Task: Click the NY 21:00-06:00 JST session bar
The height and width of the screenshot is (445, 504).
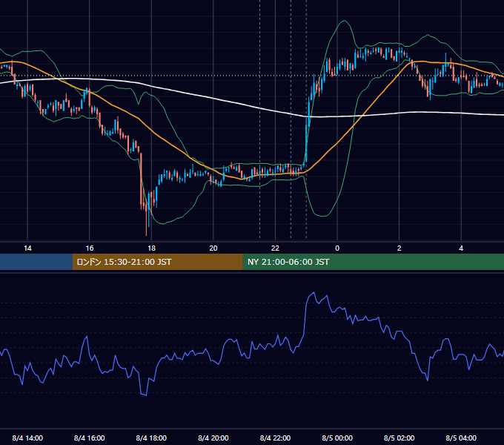Action: [373, 262]
